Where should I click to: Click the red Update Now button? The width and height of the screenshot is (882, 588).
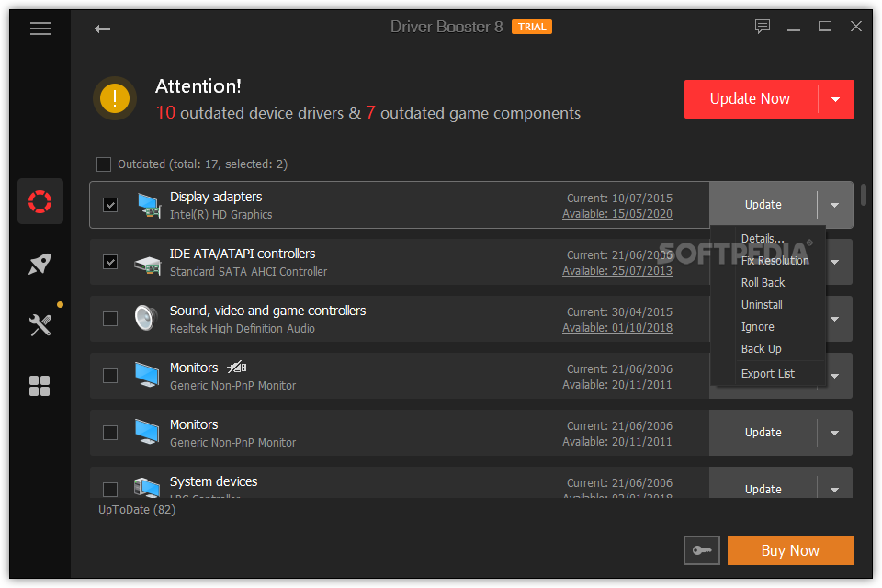[x=750, y=99]
